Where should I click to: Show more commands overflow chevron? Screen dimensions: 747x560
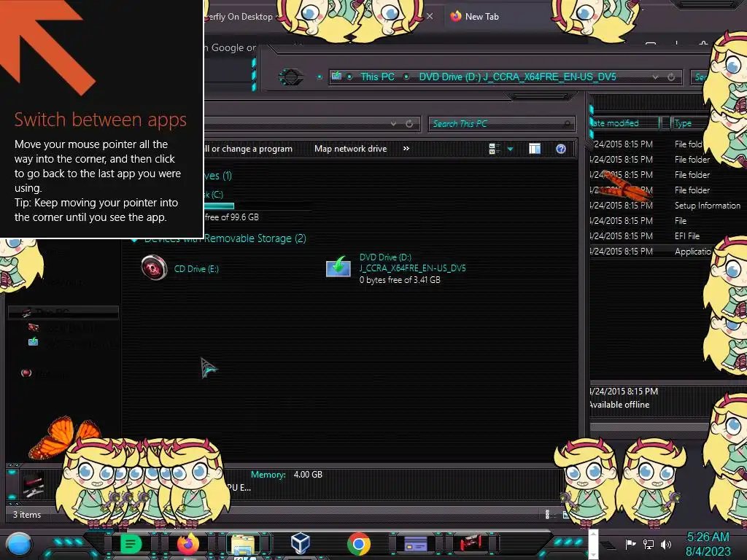pyautogui.click(x=406, y=149)
